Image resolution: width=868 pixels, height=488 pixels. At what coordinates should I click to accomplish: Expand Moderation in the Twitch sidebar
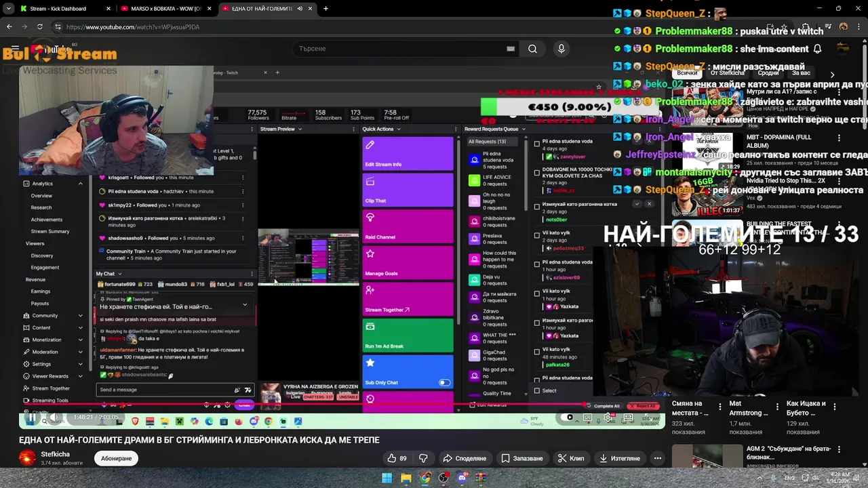click(80, 352)
